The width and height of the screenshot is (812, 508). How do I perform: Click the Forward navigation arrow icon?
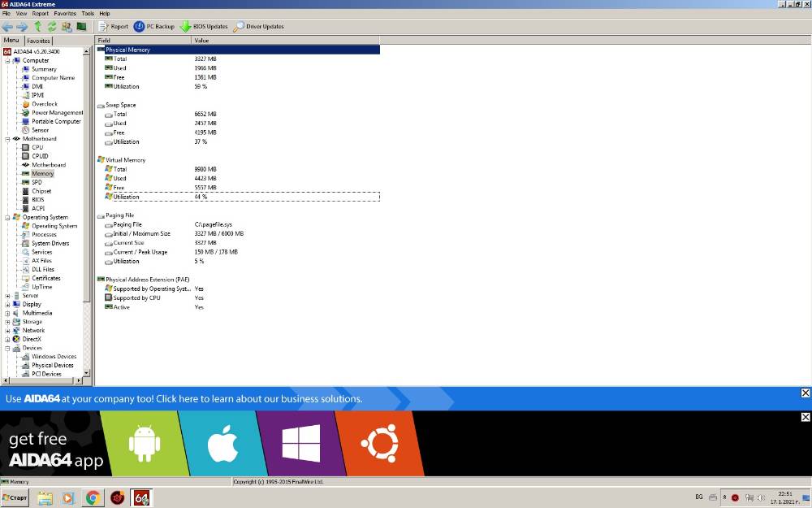pyautogui.click(x=22, y=27)
